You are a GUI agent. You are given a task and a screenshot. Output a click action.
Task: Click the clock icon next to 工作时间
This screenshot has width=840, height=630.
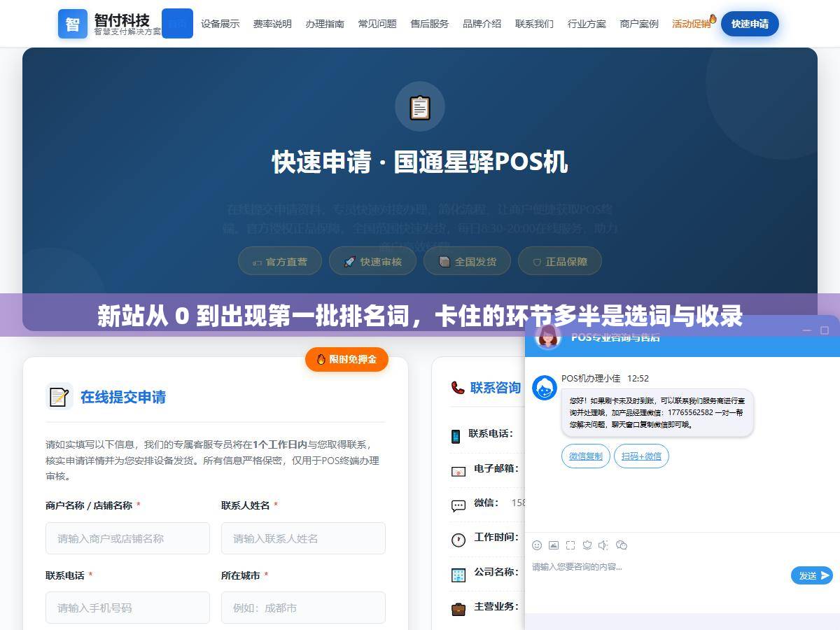click(458, 540)
